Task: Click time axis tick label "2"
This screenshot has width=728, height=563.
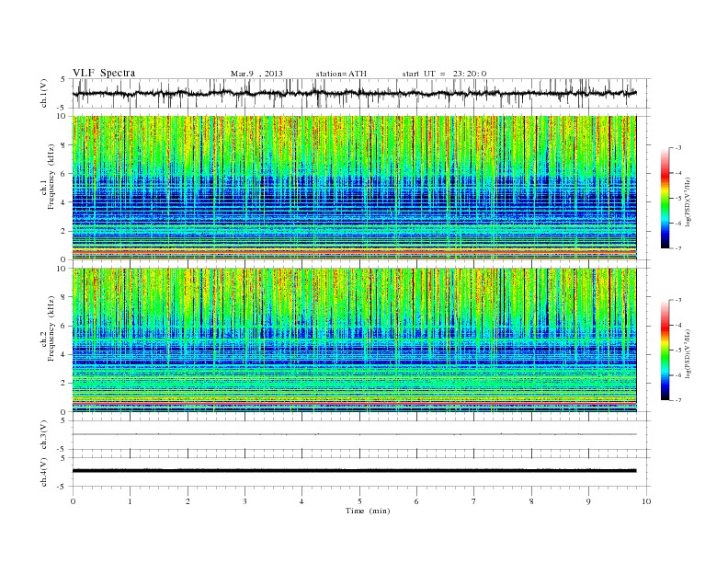Action: [x=188, y=501]
